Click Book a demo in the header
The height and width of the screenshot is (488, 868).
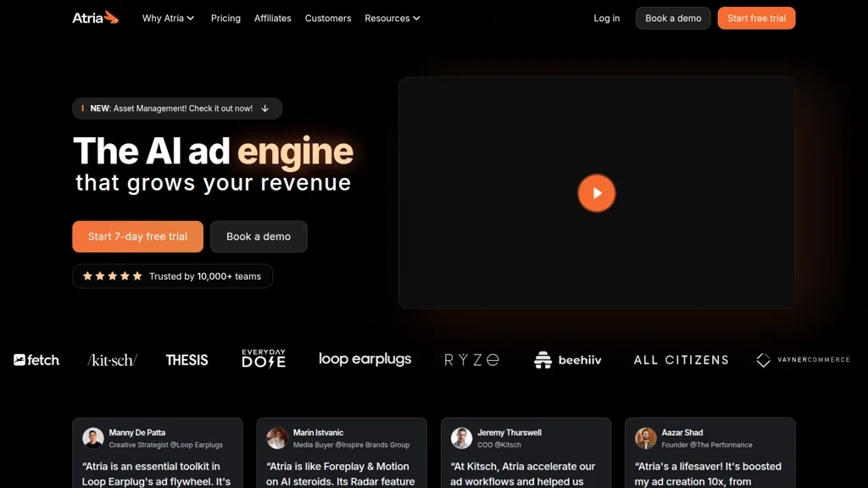(x=673, y=18)
